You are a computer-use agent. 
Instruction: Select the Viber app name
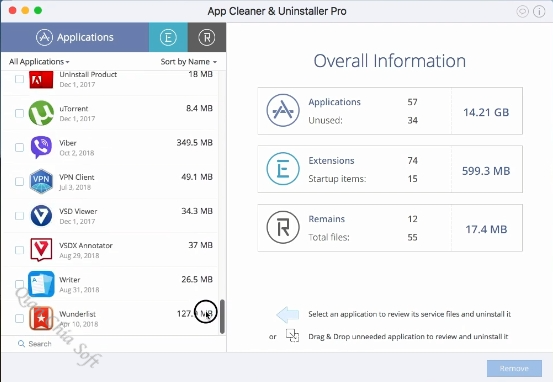click(68, 143)
